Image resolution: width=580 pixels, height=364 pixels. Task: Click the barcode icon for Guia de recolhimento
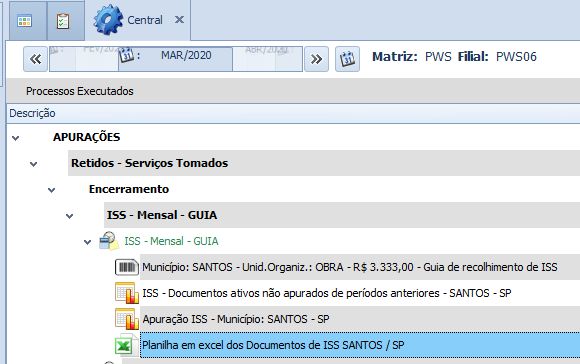point(127,267)
